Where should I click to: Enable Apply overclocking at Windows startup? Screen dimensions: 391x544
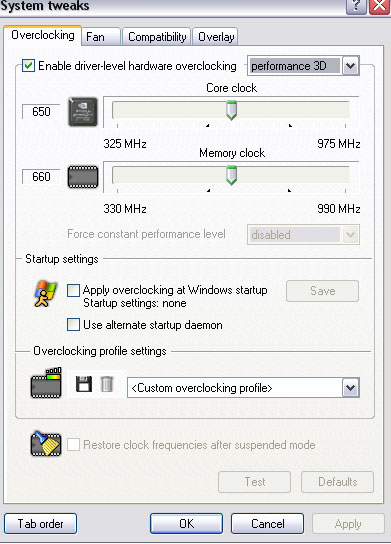(73, 290)
